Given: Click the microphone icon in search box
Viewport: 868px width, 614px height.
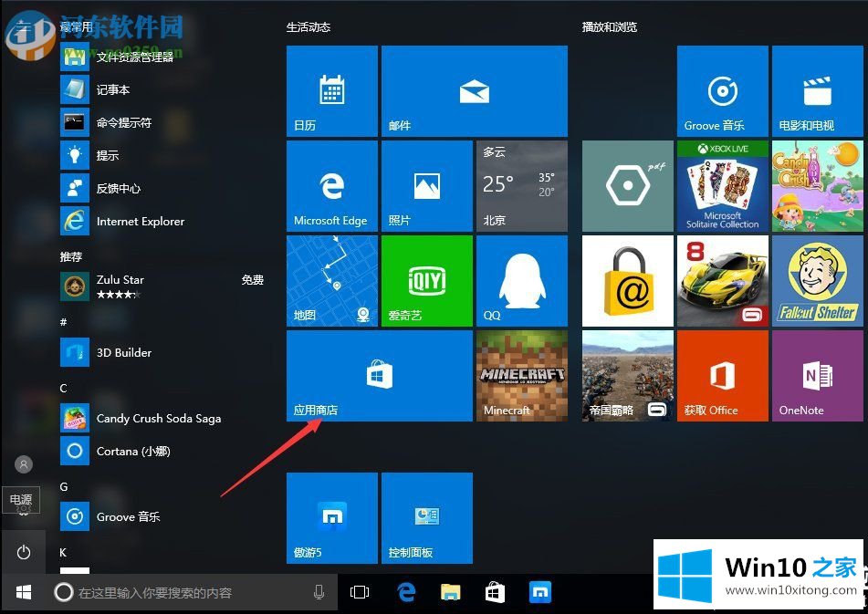Looking at the screenshot, I should coord(319,592).
